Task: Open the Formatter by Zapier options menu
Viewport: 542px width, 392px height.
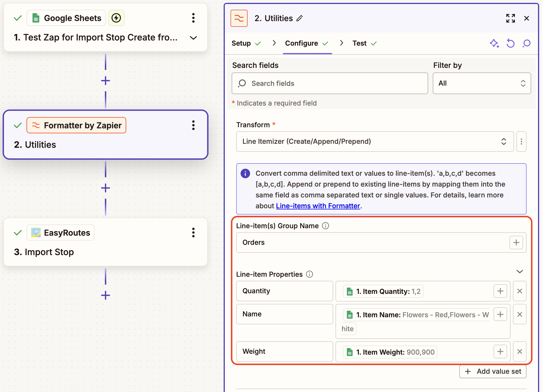Action: 193,125
